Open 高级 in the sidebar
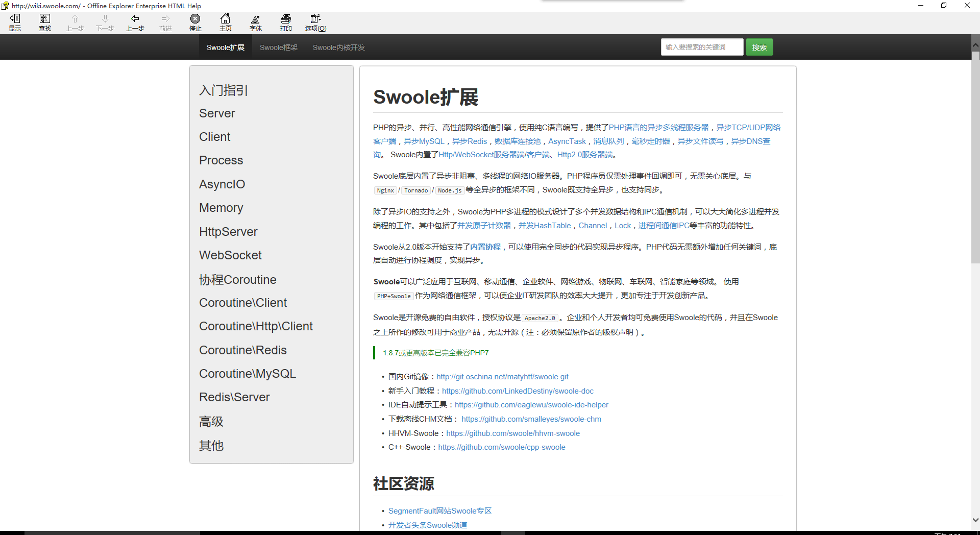The width and height of the screenshot is (980, 535). click(211, 422)
